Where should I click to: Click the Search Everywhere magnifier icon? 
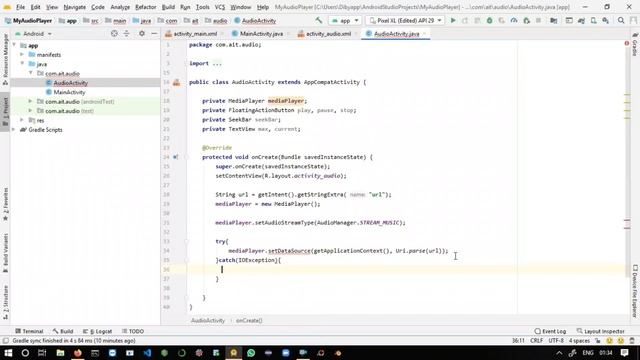621,20
